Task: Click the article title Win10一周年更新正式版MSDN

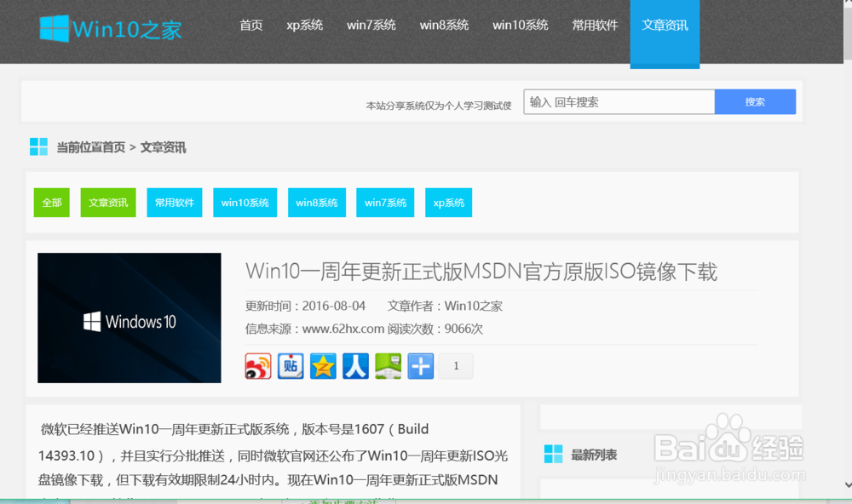Action: [481, 271]
